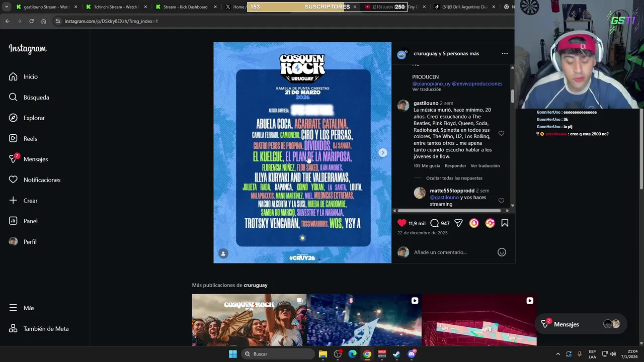Go to Instagram Inicio home icon

(x=13, y=76)
